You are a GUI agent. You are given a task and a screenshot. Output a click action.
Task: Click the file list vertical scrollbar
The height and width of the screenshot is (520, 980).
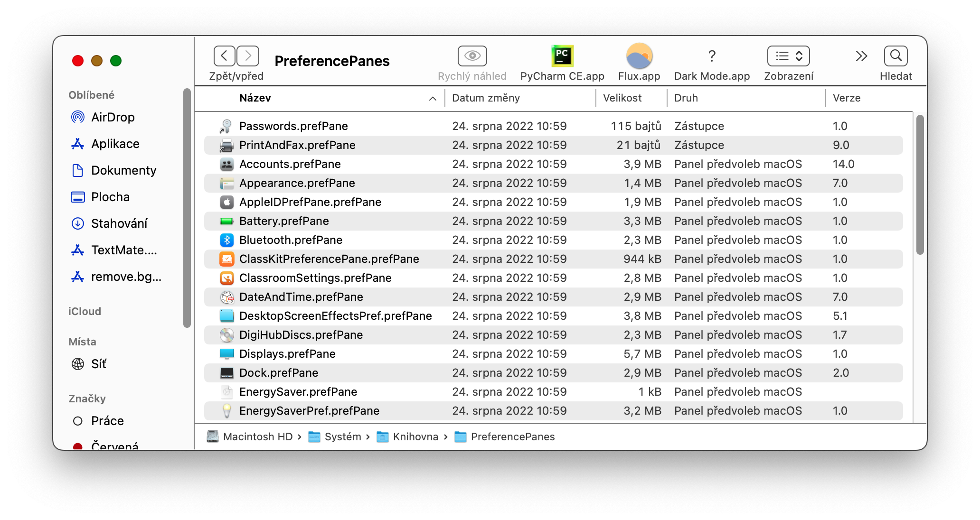pos(920,185)
